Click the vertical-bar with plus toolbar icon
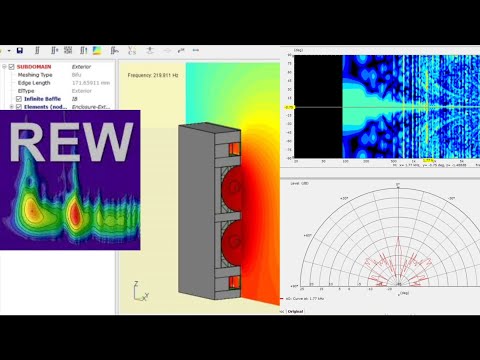This screenshot has height=360, width=480. pos(54,50)
